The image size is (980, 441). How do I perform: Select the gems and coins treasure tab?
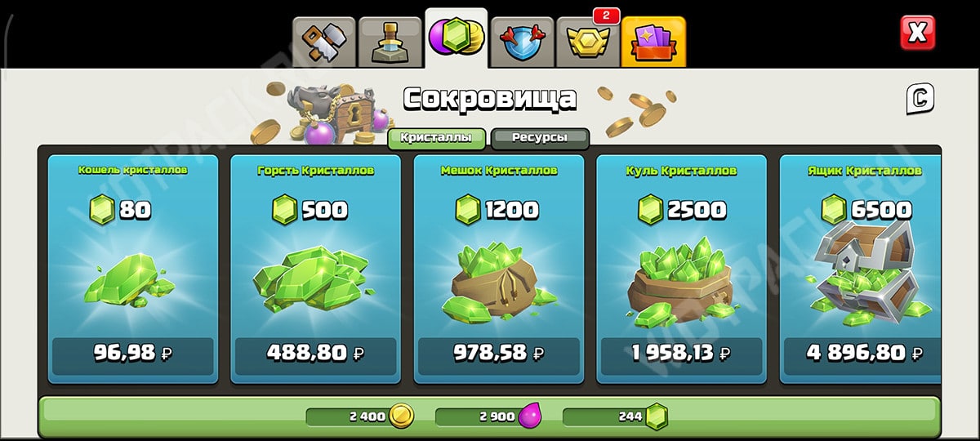coord(457,38)
